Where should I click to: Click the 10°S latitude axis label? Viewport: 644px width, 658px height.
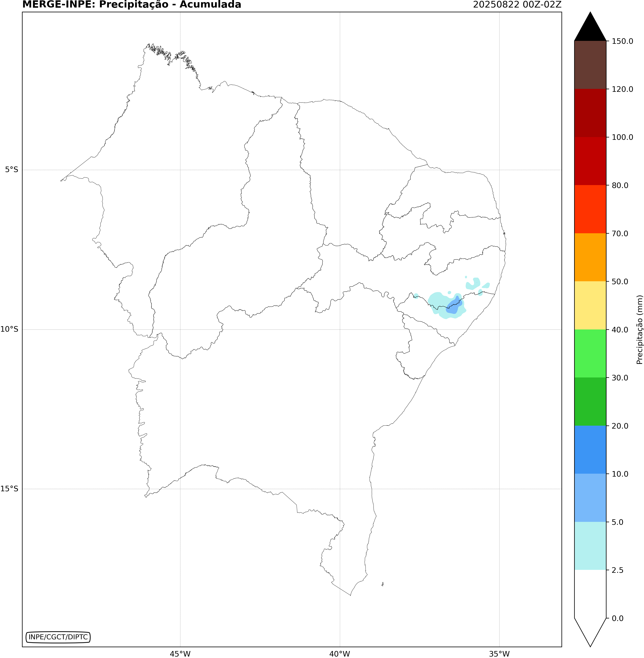coord(10,329)
